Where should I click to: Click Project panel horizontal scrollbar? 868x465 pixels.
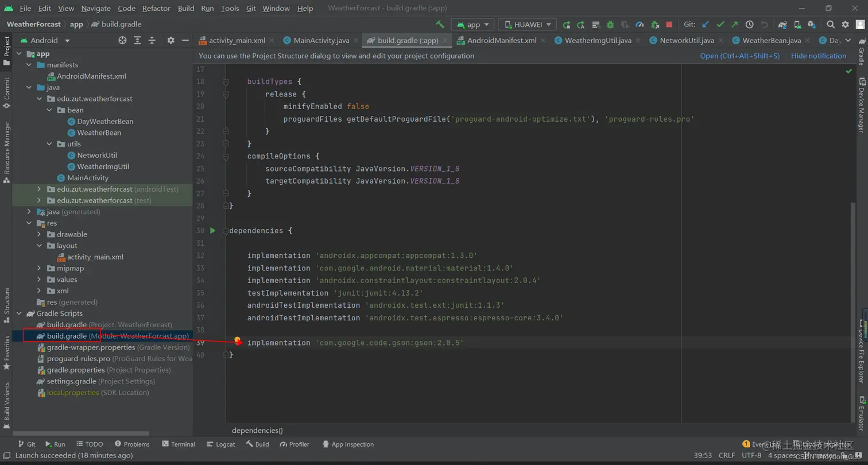[x=80, y=433]
